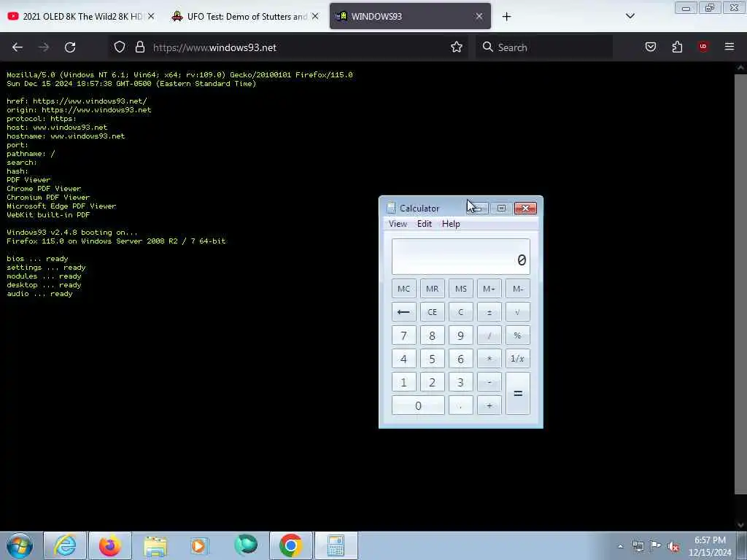Image resolution: width=747 pixels, height=560 pixels.
Task: Close the WINDOWS93 tab
Action: 479,16
